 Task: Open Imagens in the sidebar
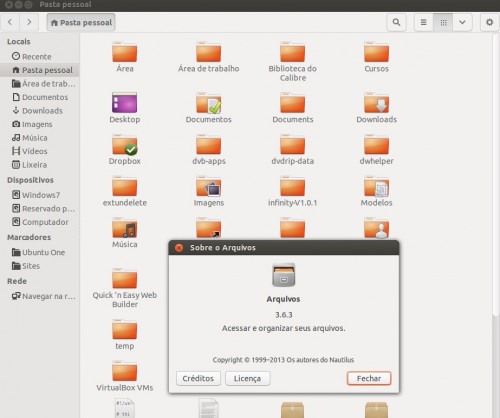(x=40, y=124)
